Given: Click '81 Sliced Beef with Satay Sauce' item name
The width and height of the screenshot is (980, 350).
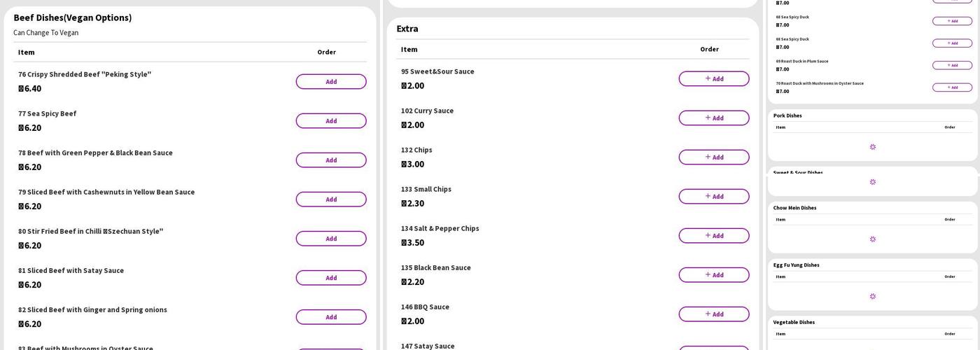Looking at the screenshot, I should pyautogui.click(x=71, y=270).
